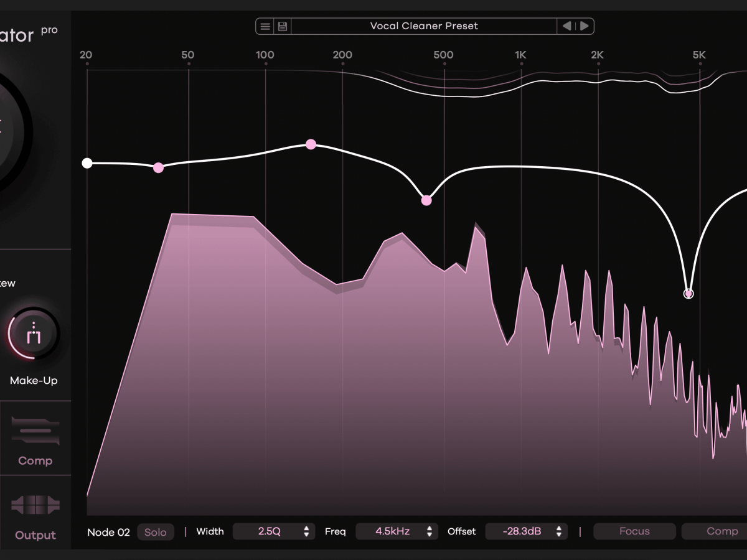Open the preset hamburger menu

265,26
